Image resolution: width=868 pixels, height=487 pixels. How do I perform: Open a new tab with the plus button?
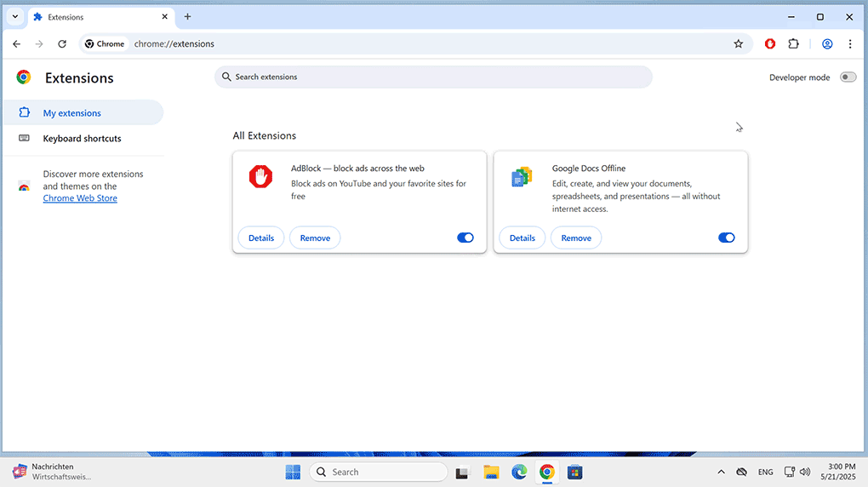tap(188, 17)
